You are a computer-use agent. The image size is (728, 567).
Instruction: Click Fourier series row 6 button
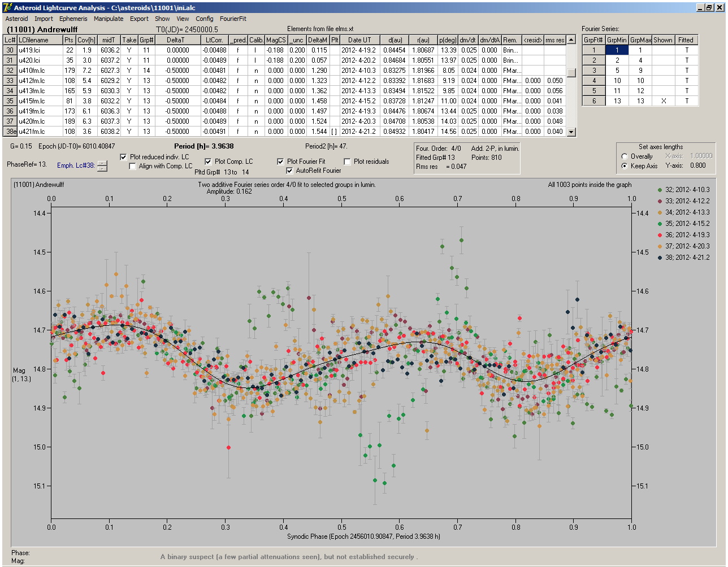(594, 101)
